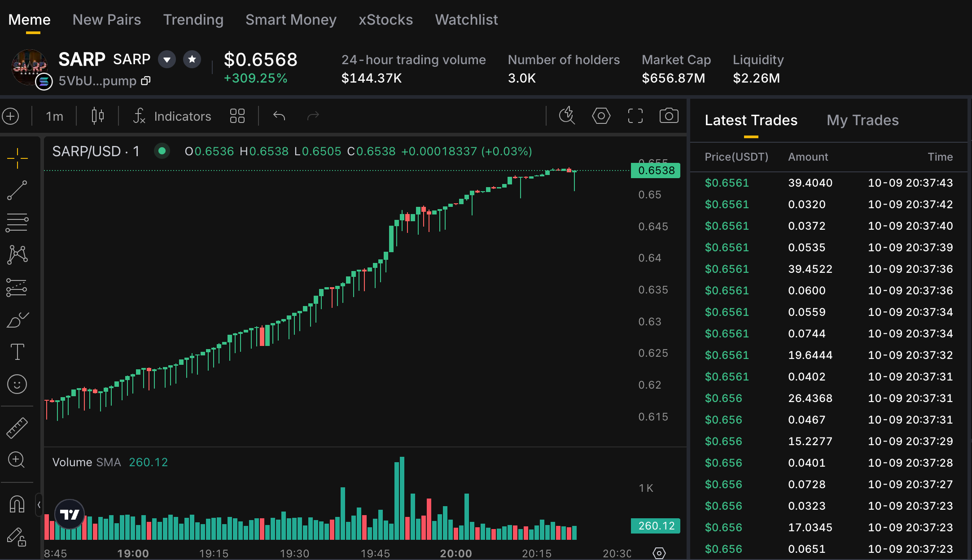Switch to the My Trades tab
This screenshot has height=560, width=972.
coord(863,120)
